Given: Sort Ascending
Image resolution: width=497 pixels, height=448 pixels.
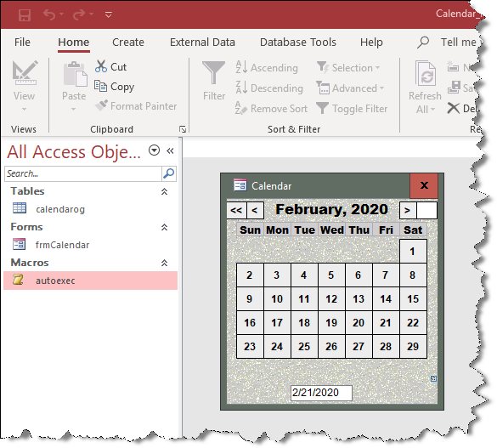Looking at the screenshot, I should (x=267, y=67).
